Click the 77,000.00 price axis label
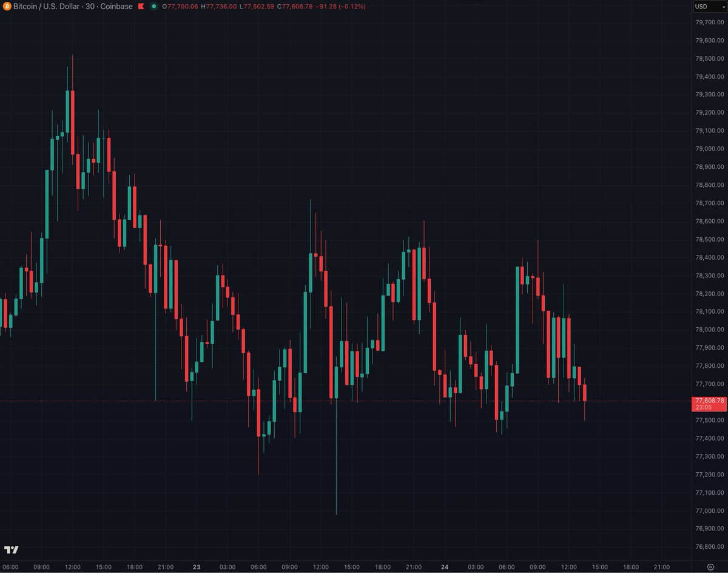 pyautogui.click(x=709, y=510)
